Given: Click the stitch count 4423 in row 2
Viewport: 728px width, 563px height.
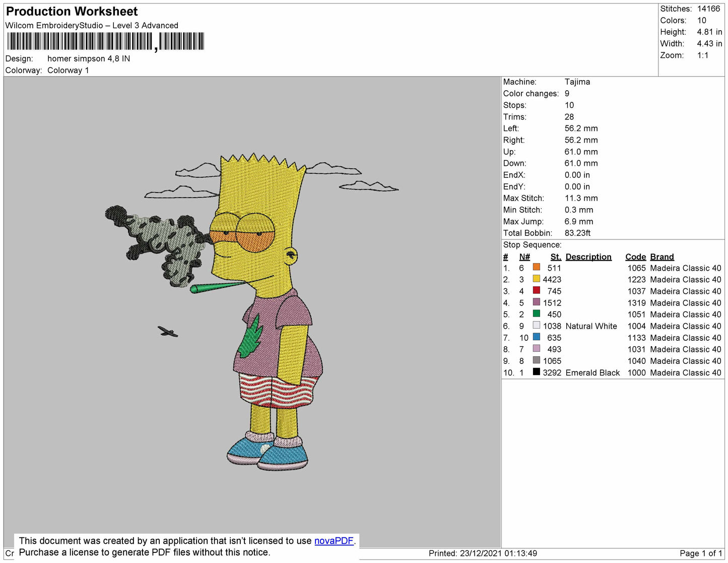Looking at the screenshot, I should click(x=552, y=279).
